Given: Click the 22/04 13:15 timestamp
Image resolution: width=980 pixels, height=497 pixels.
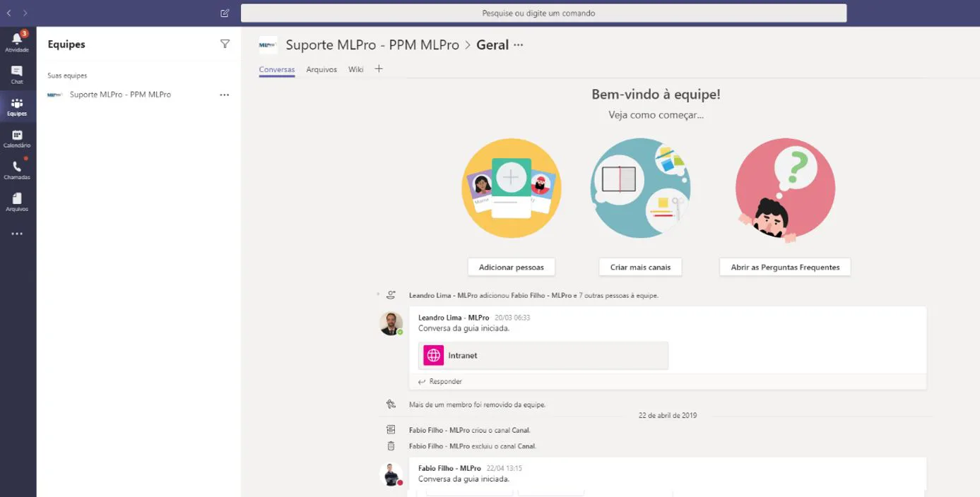Looking at the screenshot, I should (x=504, y=468).
